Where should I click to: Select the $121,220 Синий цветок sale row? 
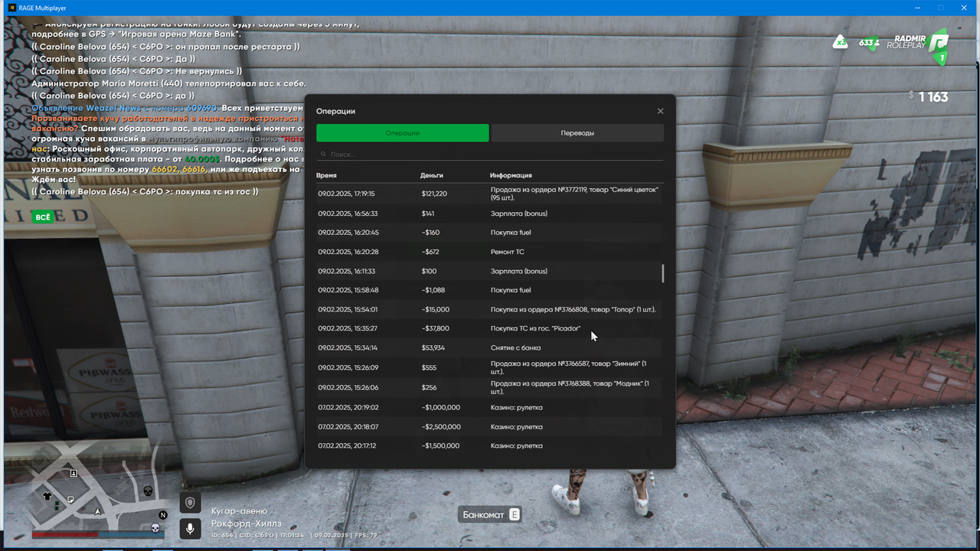click(490, 194)
